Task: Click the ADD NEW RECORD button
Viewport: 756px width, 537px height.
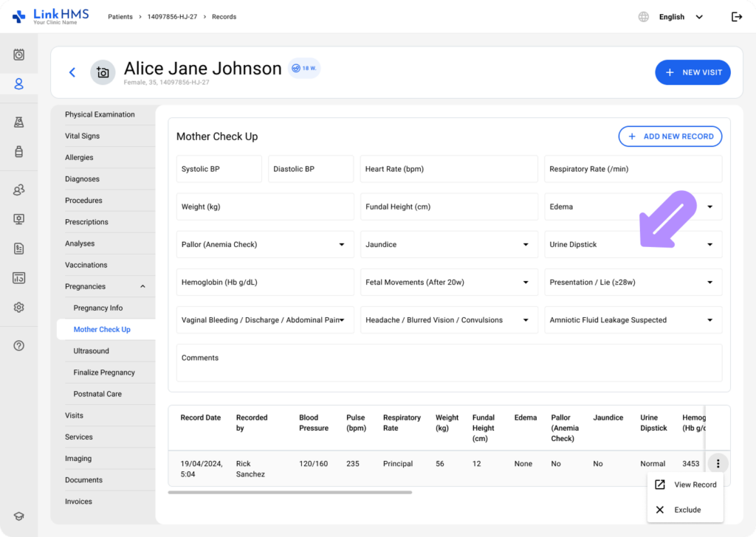Action: (x=670, y=136)
